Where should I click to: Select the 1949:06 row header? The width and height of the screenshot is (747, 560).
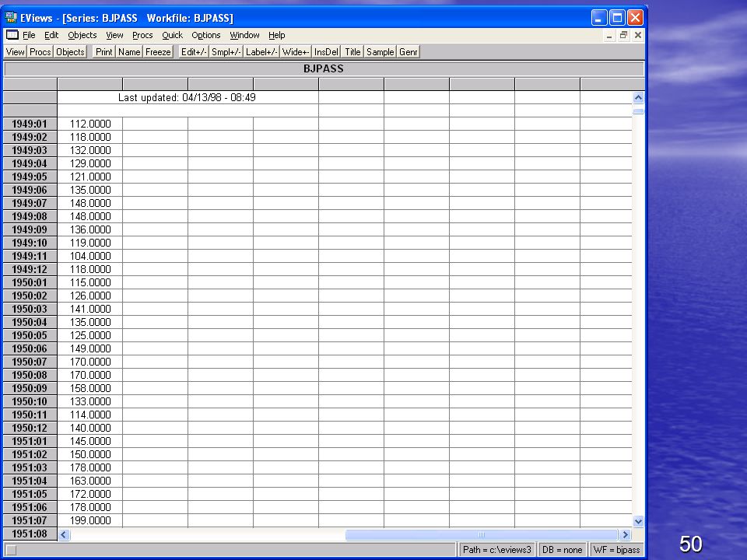[30, 190]
